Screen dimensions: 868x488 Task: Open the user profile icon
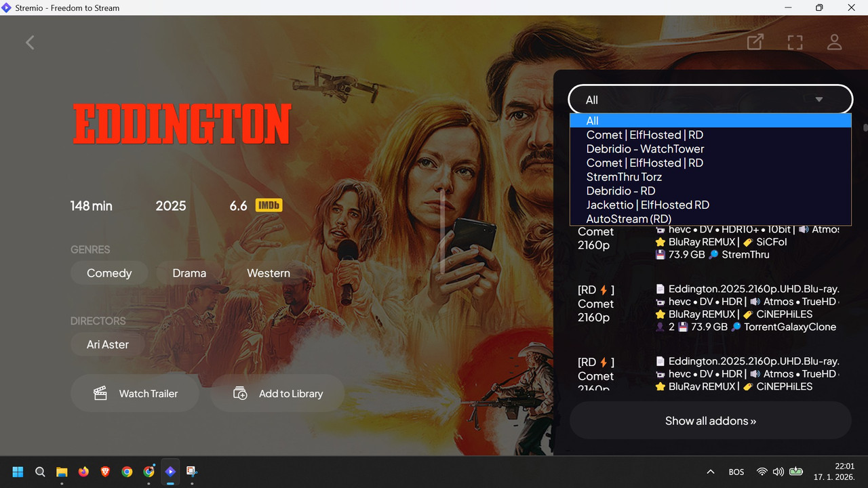835,42
